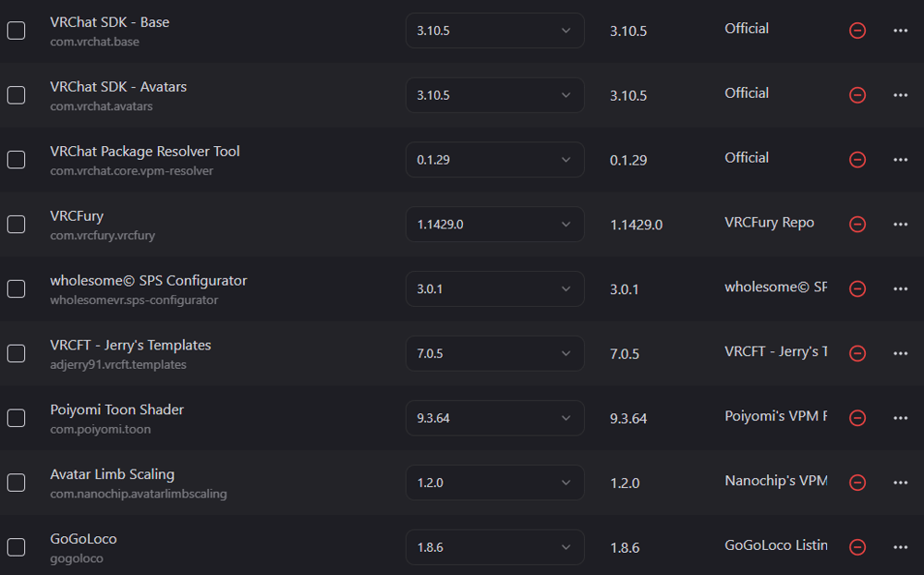Tick the GoGoLoco package checkbox

coord(16,546)
